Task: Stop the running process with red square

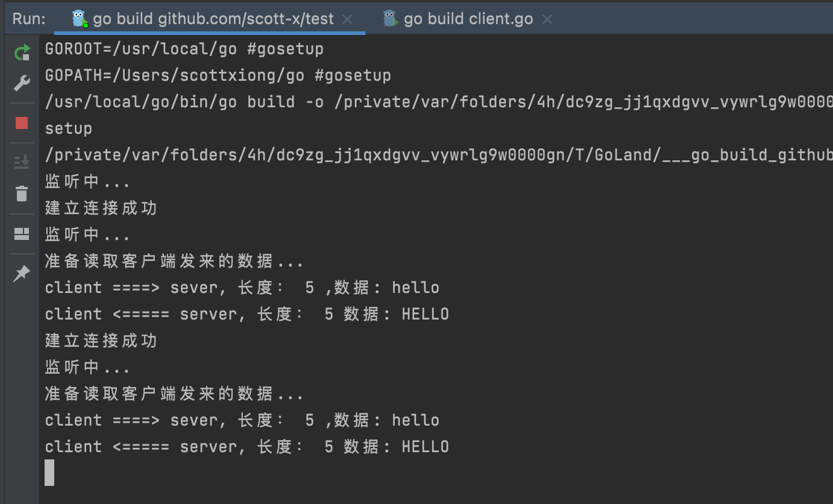Action: (22, 123)
